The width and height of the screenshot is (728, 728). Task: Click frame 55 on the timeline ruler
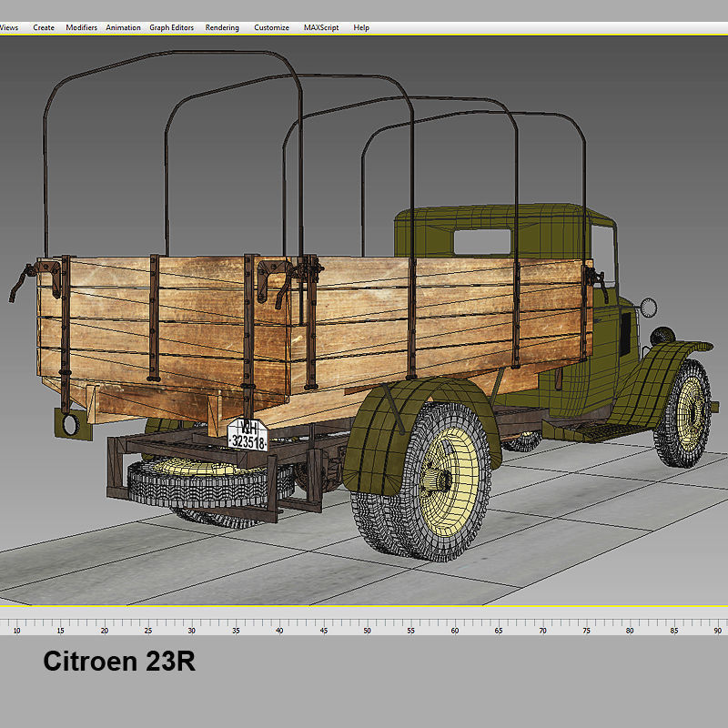click(x=411, y=631)
